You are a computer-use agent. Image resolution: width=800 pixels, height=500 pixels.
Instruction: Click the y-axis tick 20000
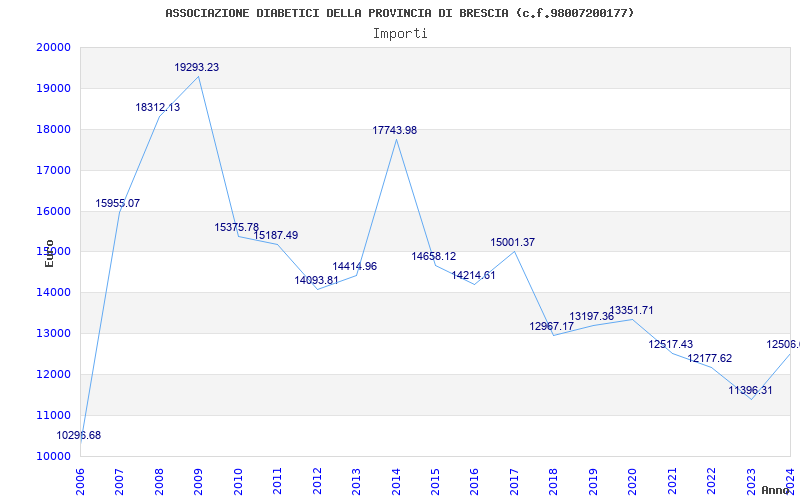[x=53, y=47]
